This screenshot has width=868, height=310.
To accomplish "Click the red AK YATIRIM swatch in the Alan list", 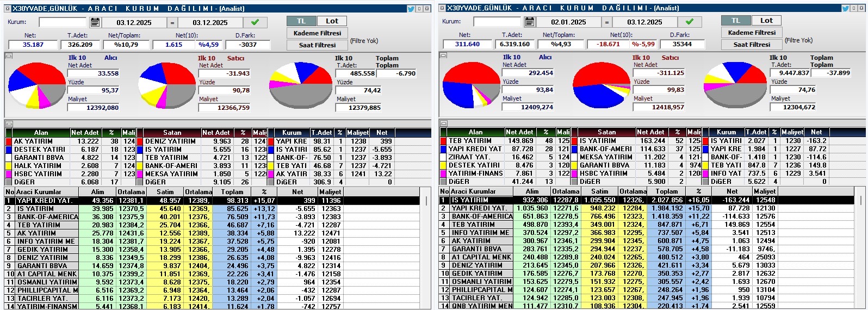I will [x=8, y=141].
